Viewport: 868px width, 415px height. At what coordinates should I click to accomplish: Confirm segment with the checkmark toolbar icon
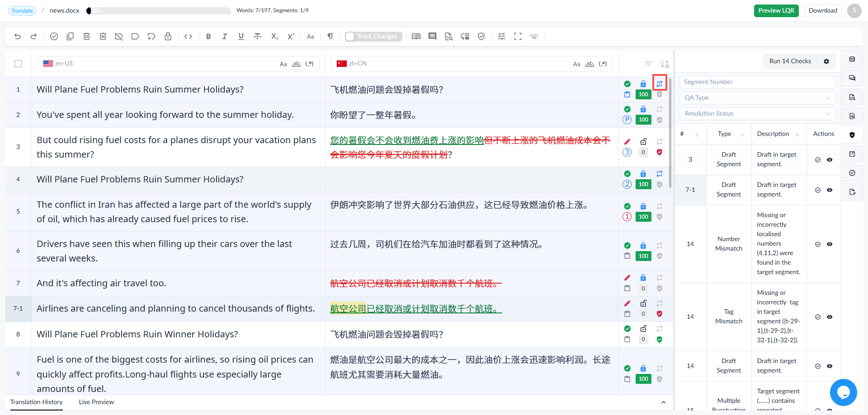click(54, 36)
